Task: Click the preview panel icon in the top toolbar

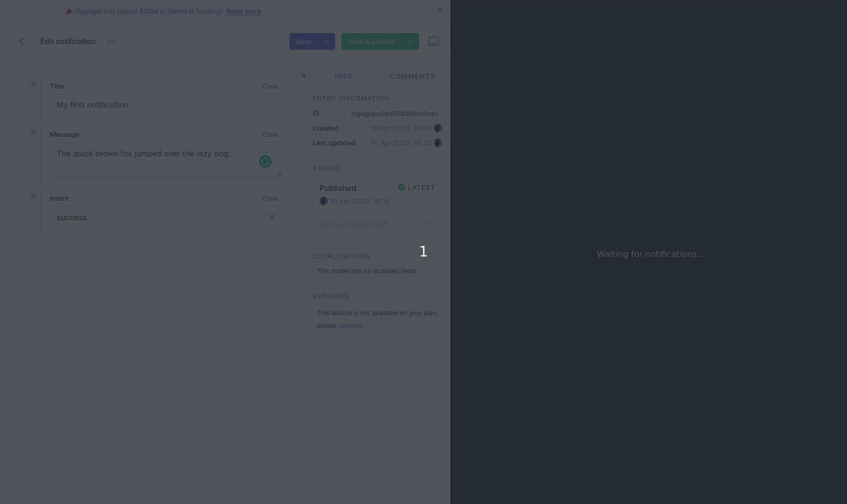Action: (x=434, y=41)
